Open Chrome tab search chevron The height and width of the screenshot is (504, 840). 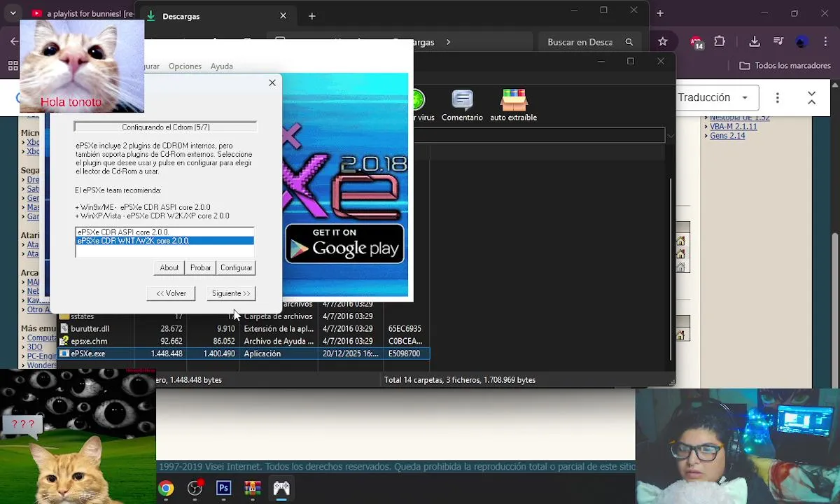[x=13, y=13]
